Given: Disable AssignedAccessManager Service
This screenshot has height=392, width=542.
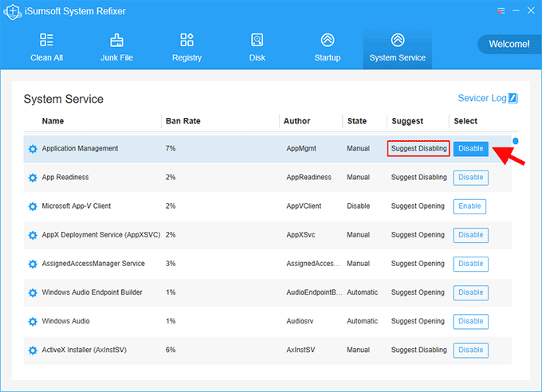Looking at the screenshot, I should pos(471,264).
